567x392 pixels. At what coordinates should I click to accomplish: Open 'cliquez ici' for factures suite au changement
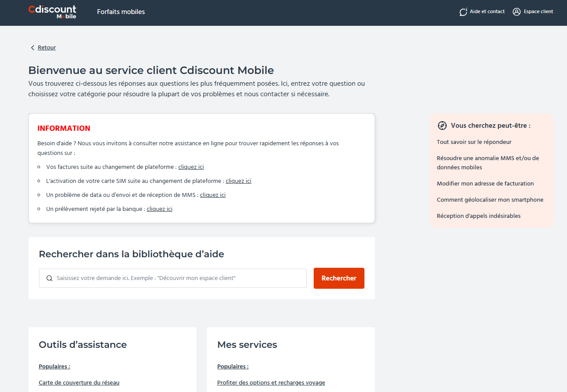(x=191, y=167)
